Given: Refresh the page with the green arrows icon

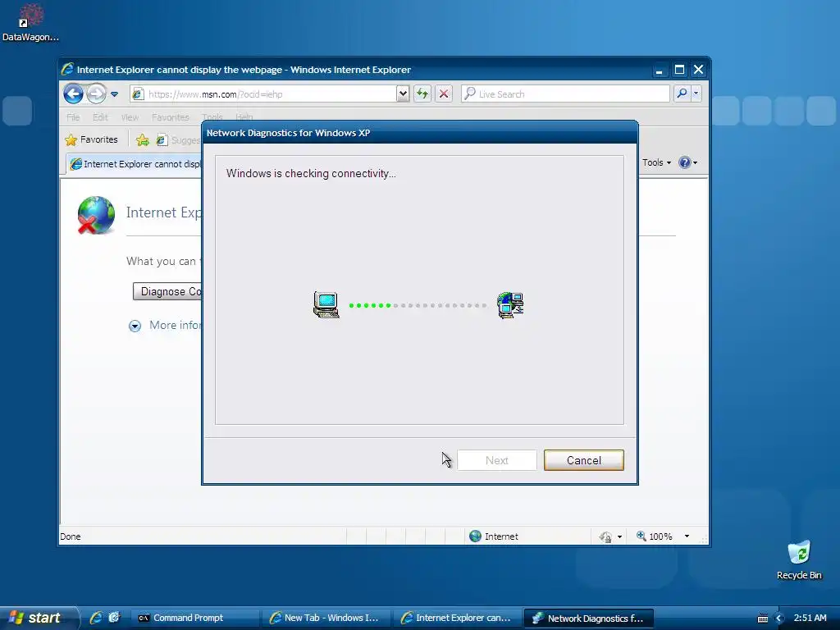Looking at the screenshot, I should coord(422,94).
